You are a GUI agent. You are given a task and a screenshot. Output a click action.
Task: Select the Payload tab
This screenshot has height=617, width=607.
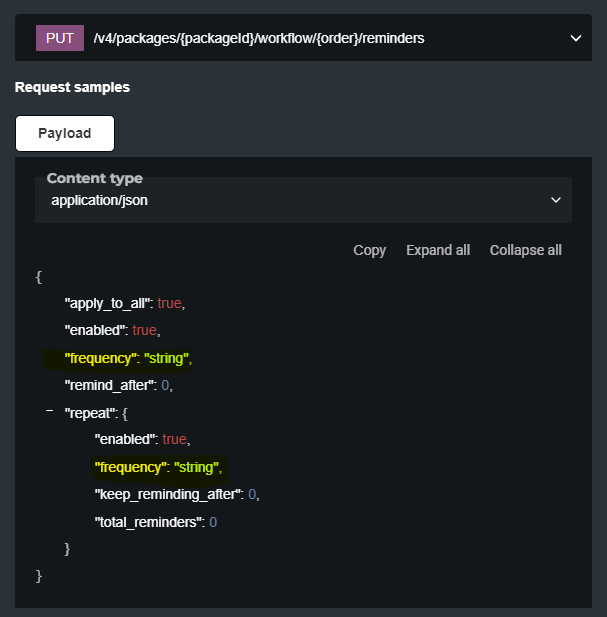click(65, 133)
